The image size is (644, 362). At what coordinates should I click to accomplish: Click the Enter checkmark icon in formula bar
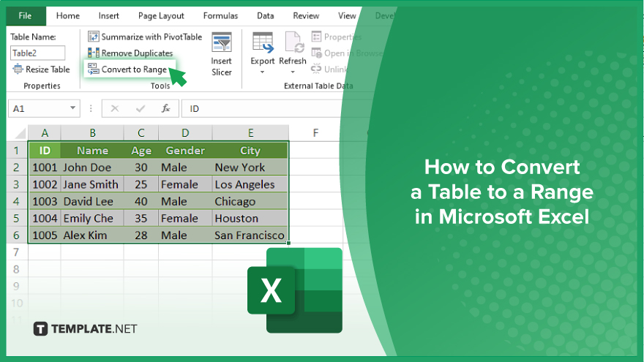[141, 109]
